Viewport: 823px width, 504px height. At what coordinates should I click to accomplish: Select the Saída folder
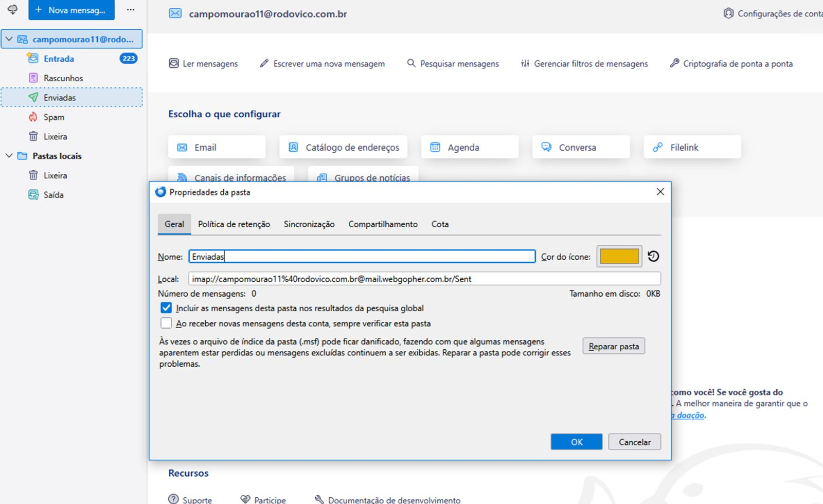tap(72, 195)
